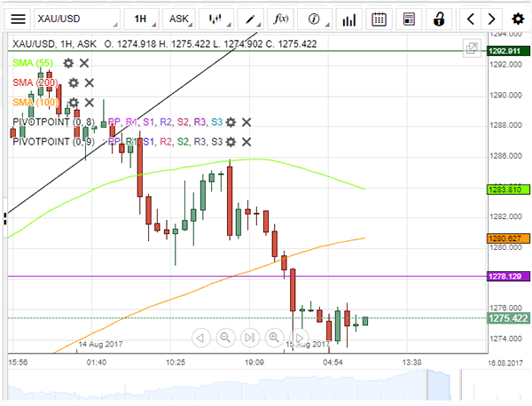Open SMA (100) settings gear
Screen dimensions: 532x406
[74, 103]
